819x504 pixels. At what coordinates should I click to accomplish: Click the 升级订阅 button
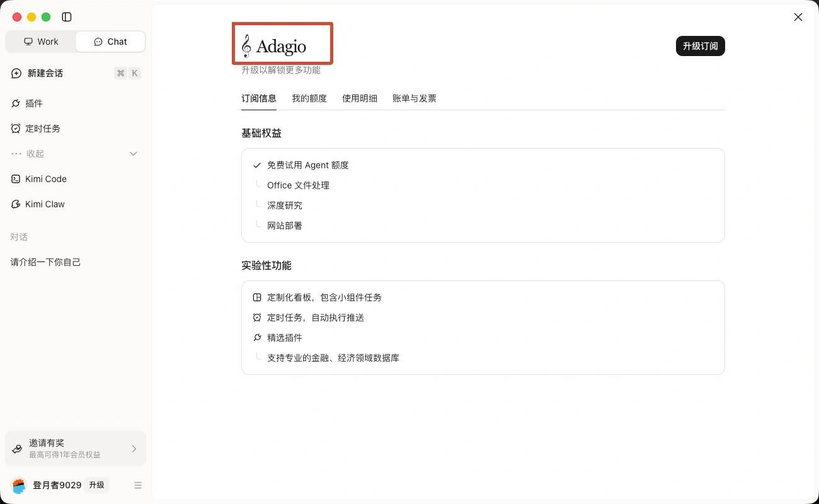pos(701,46)
